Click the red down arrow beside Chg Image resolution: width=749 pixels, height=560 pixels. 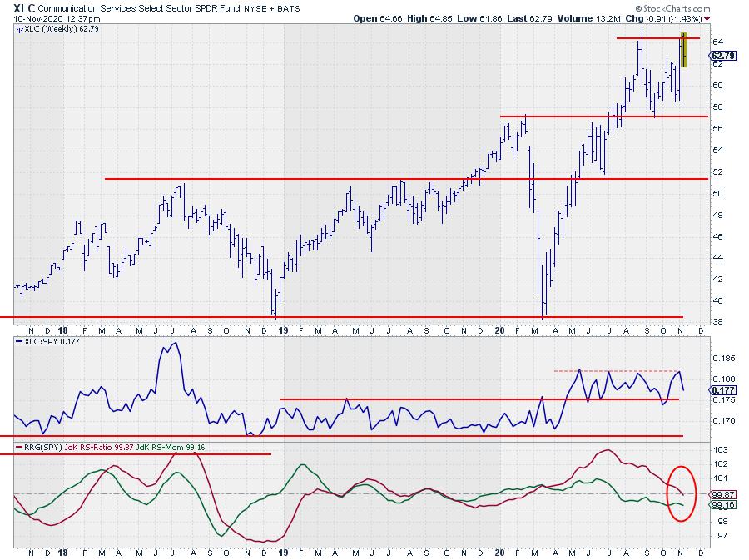click(707, 17)
